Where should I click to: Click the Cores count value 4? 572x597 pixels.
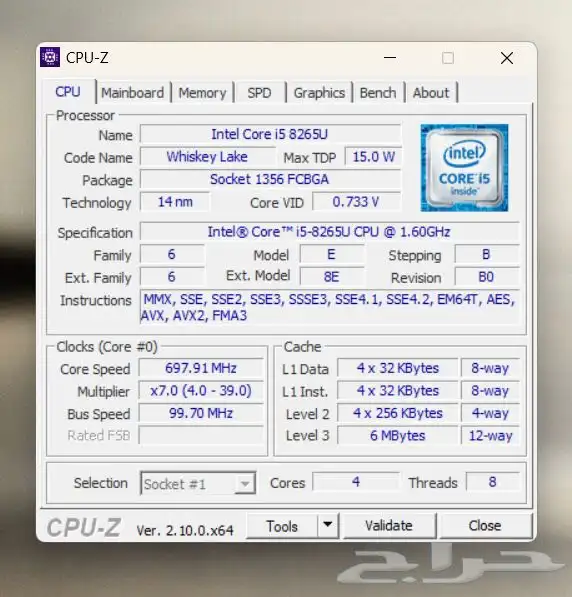pyautogui.click(x=356, y=482)
